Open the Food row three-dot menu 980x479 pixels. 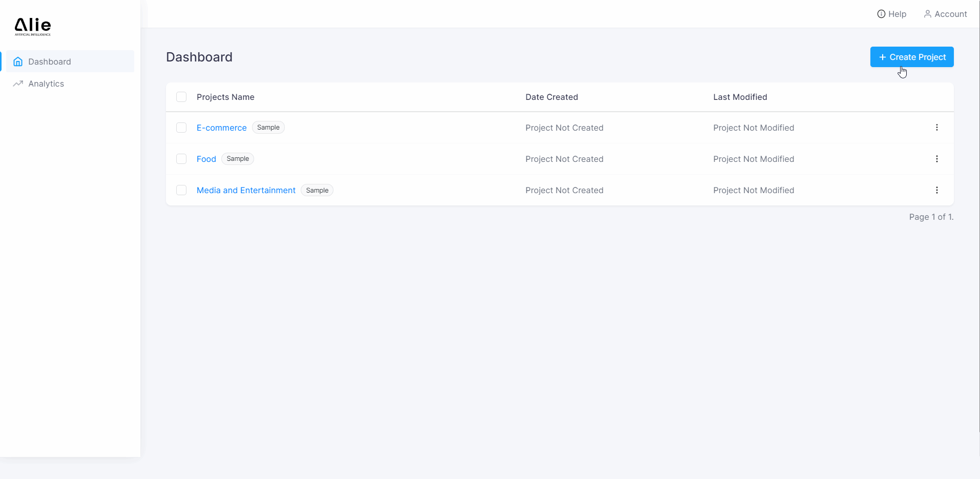936,159
